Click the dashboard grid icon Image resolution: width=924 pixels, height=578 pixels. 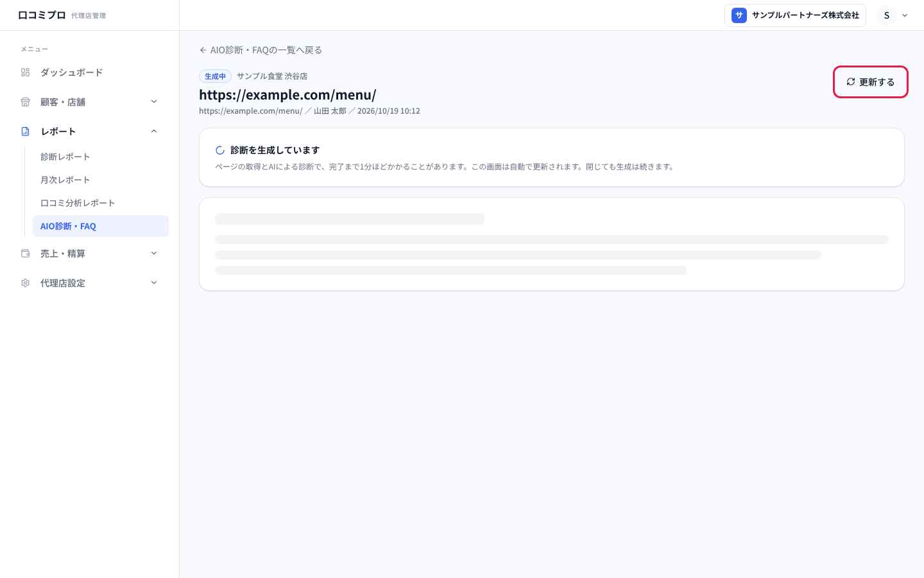[26, 73]
